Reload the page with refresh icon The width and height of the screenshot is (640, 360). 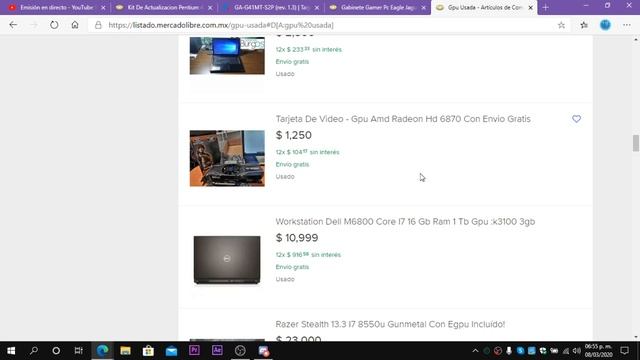pos(54,25)
